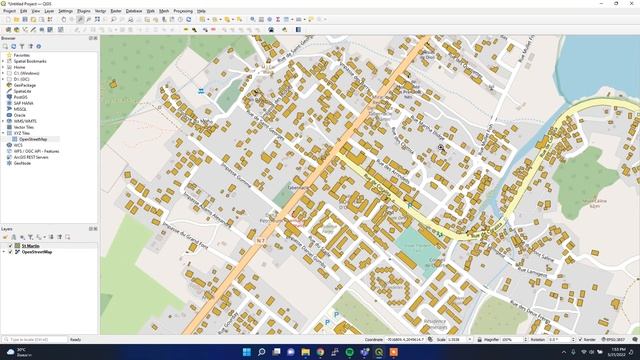Open the Project menu
Viewport: 640px width, 360px height.
click(9, 11)
